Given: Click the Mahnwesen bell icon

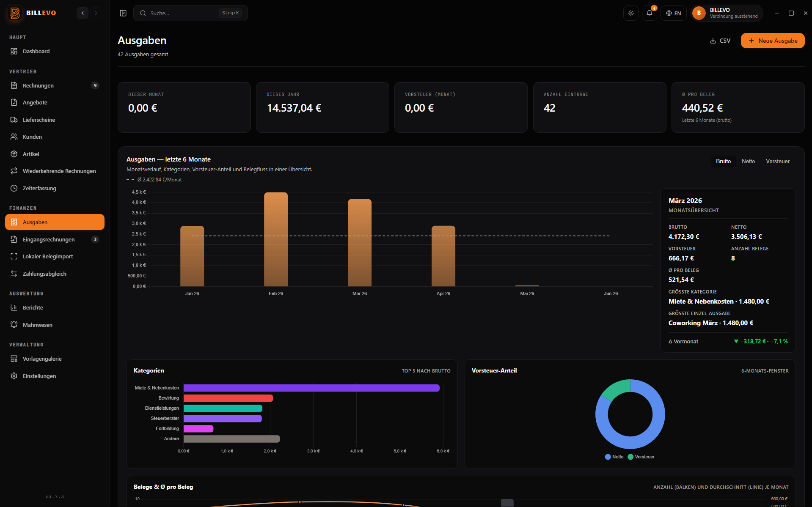Looking at the screenshot, I should (x=14, y=325).
